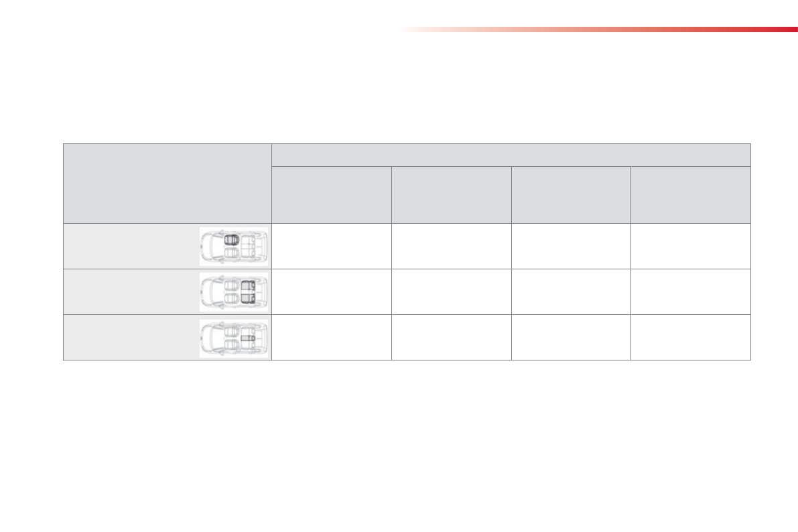Viewport: 798px width, 532px height.
Task: Click third white cell in outer rear seats row
Action: coord(570,292)
